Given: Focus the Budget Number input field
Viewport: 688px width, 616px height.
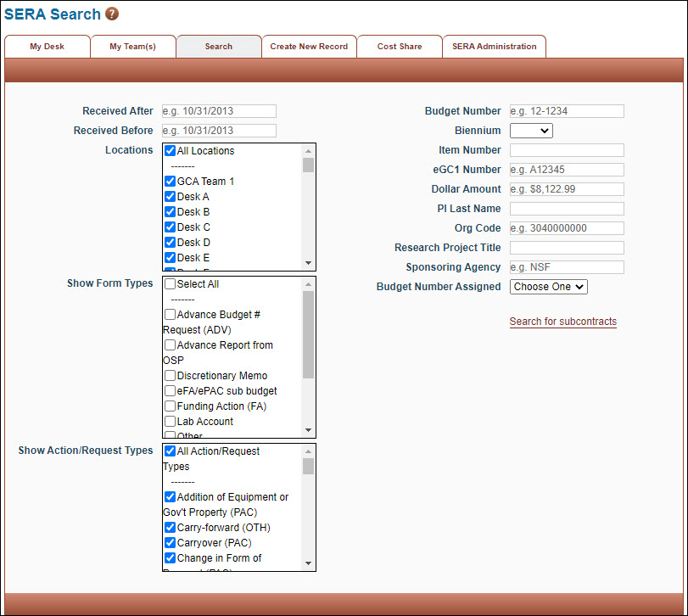Looking at the screenshot, I should (567, 111).
